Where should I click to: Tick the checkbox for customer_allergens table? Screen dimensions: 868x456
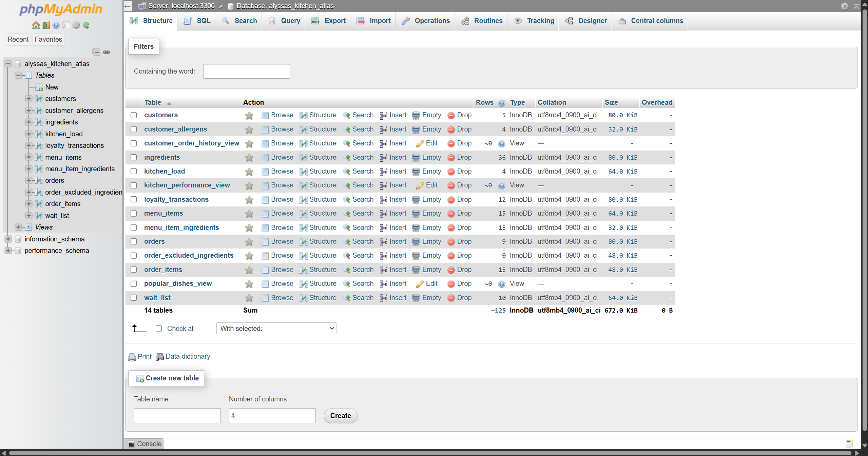click(x=134, y=129)
